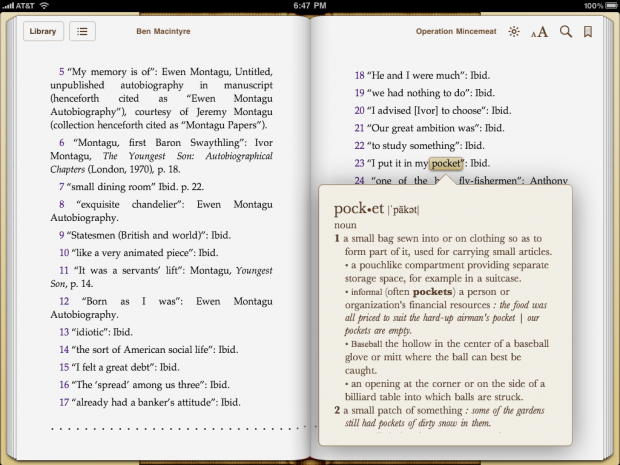Follow endnote number 12 link
Screen dimensions: 620x465
click(x=62, y=301)
